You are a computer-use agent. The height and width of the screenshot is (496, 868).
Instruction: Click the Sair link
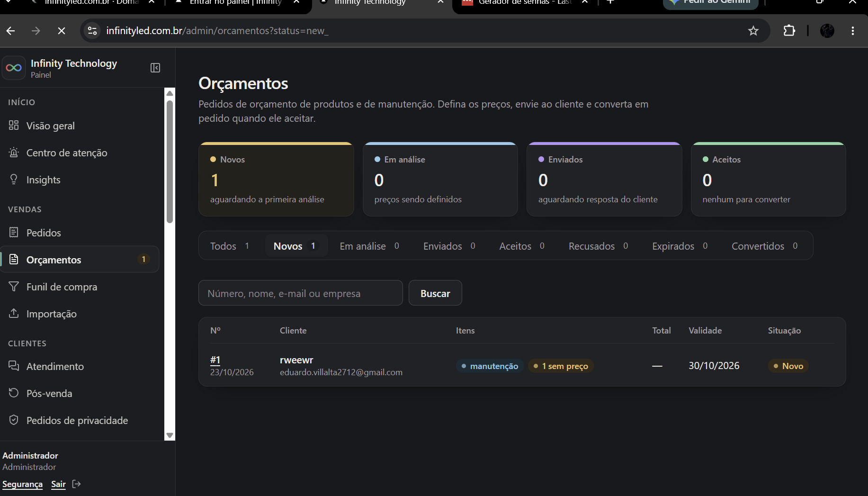tap(59, 484)
